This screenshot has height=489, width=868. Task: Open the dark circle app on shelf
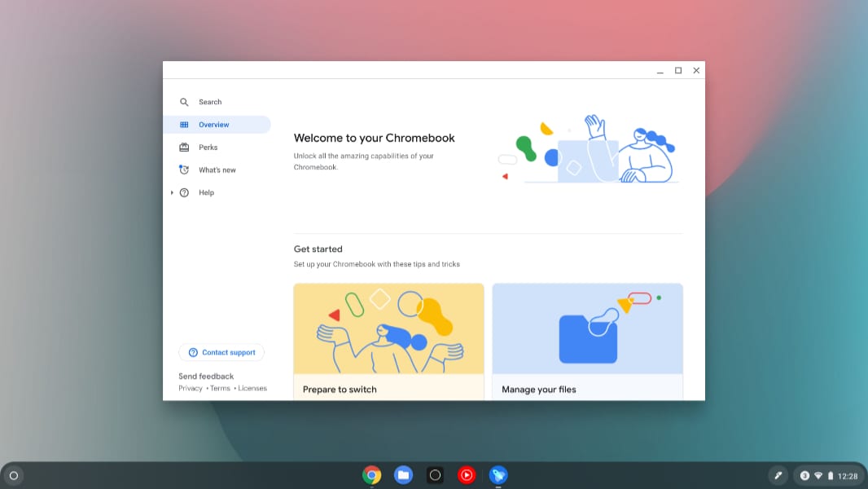click(435, 475)
